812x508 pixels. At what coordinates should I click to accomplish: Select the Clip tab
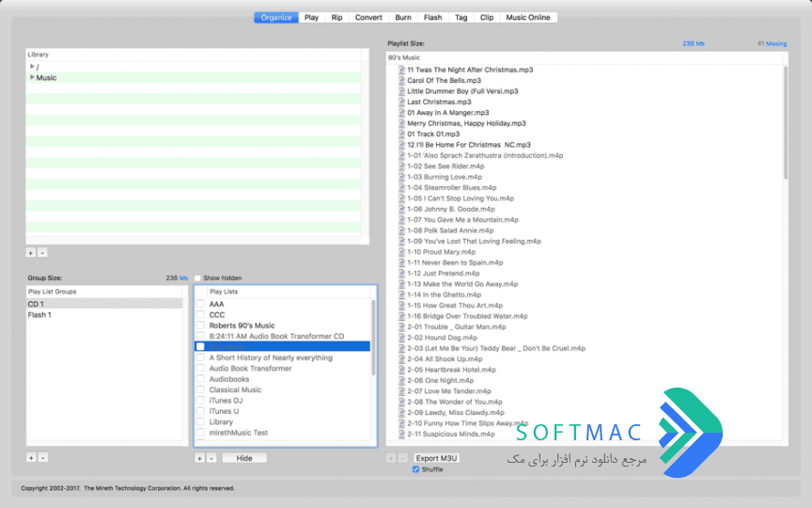tap(487, 17)
